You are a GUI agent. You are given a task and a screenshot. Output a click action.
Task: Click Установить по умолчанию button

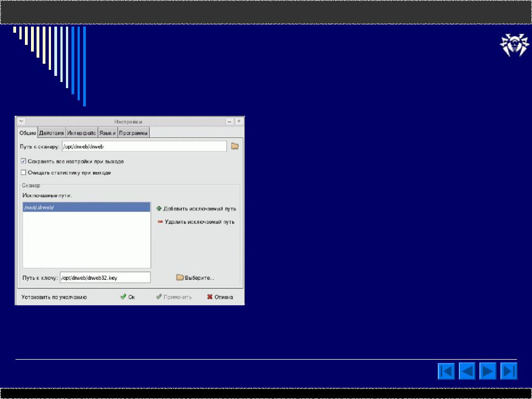point(54,297)
